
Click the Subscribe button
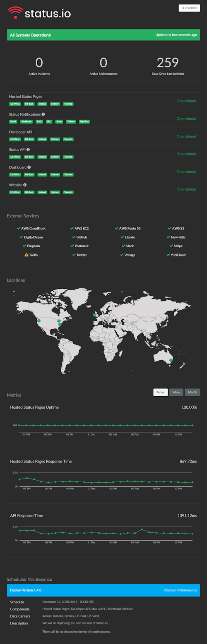pos(189,8)
